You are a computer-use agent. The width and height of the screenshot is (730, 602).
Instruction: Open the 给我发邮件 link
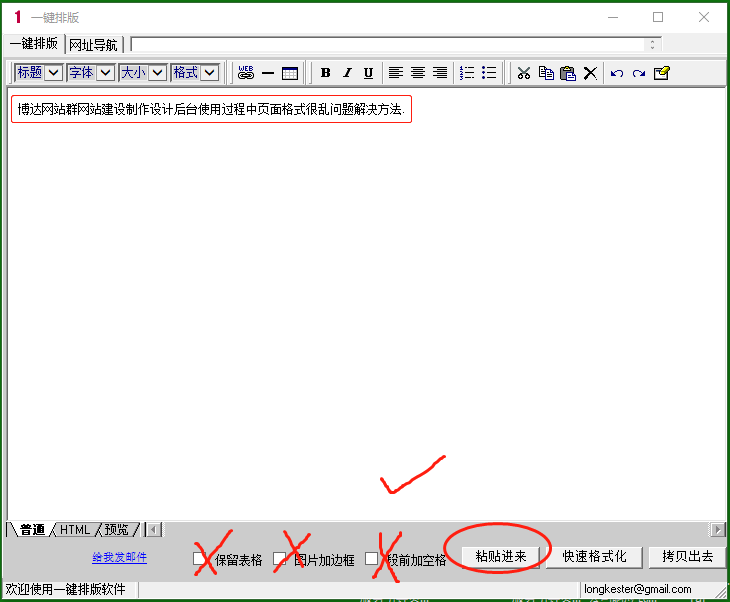119,558
